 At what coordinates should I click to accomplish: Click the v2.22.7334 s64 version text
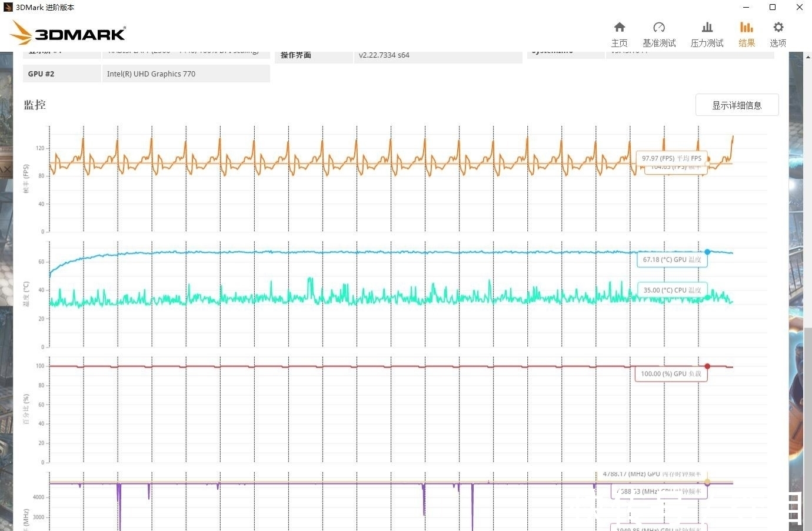point(384,55)
